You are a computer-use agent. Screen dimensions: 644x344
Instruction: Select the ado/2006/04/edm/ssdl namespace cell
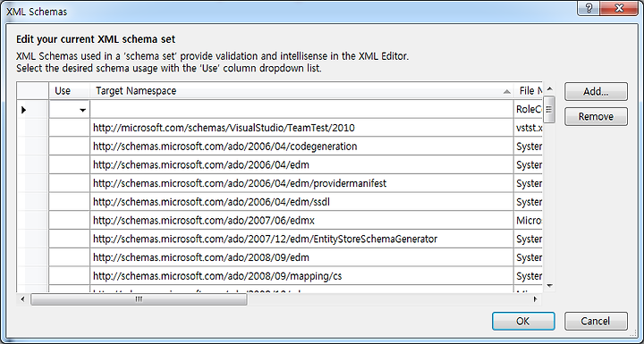click(302, 202)
